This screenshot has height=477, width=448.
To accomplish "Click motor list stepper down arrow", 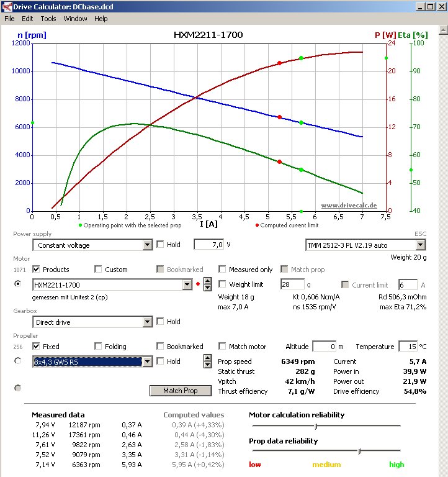I will coord(208,288).
